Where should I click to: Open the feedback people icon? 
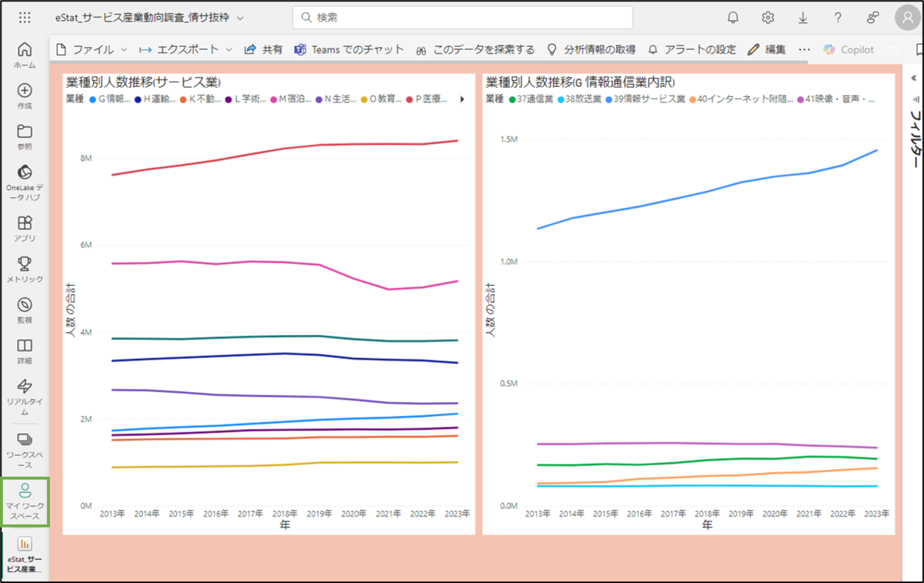coord(873,18)
